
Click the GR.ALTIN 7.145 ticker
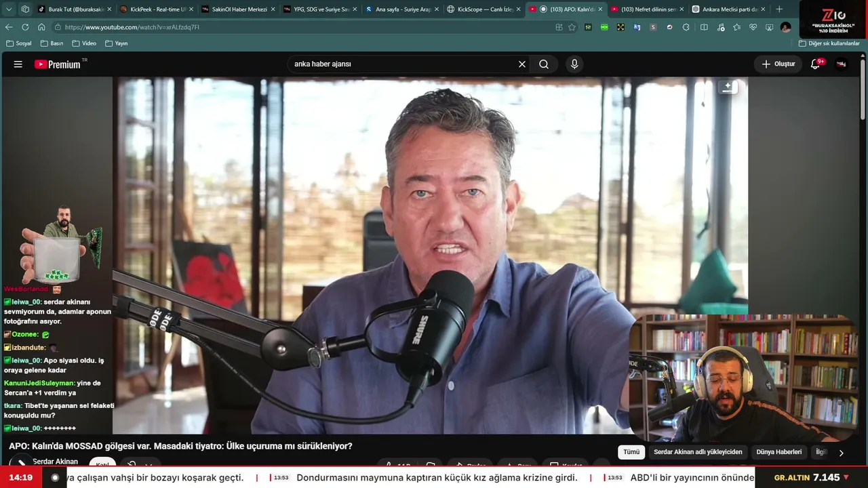click(x=811, y=478)
